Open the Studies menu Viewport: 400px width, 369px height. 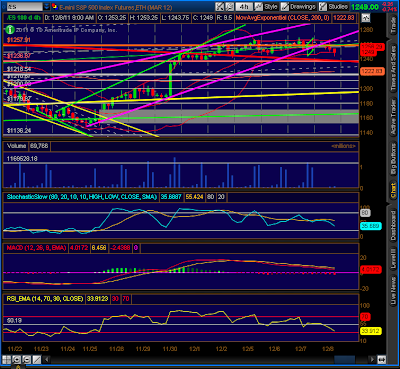334,6
